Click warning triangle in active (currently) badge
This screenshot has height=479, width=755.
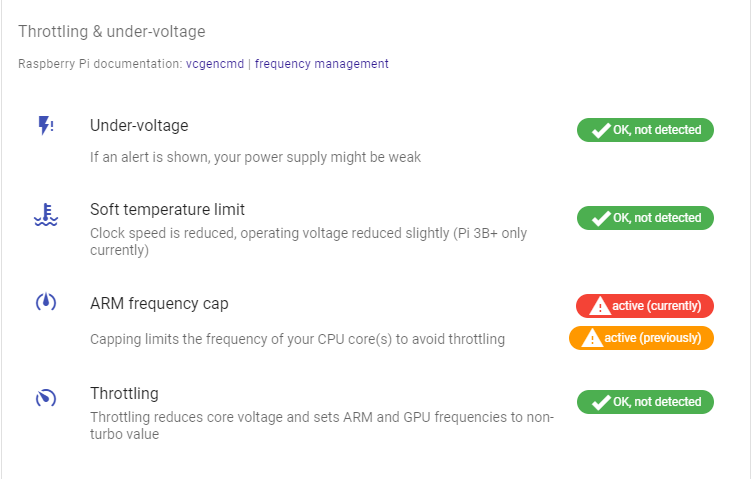599,306
